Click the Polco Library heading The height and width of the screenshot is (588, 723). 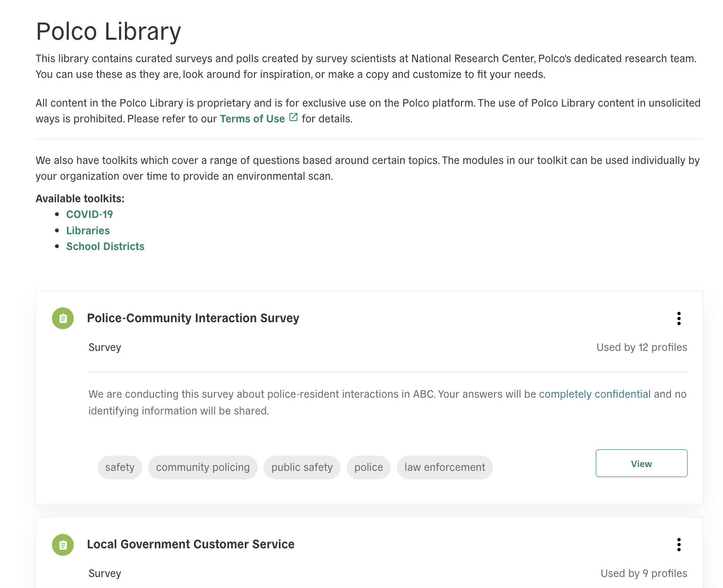pos(109,32)
